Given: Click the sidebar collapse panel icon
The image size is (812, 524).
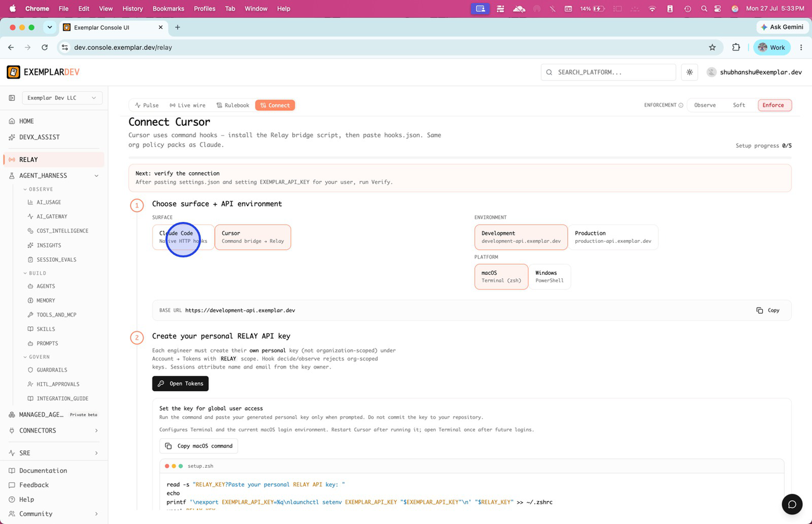Looking at the screenshot, I should [12, 98].
